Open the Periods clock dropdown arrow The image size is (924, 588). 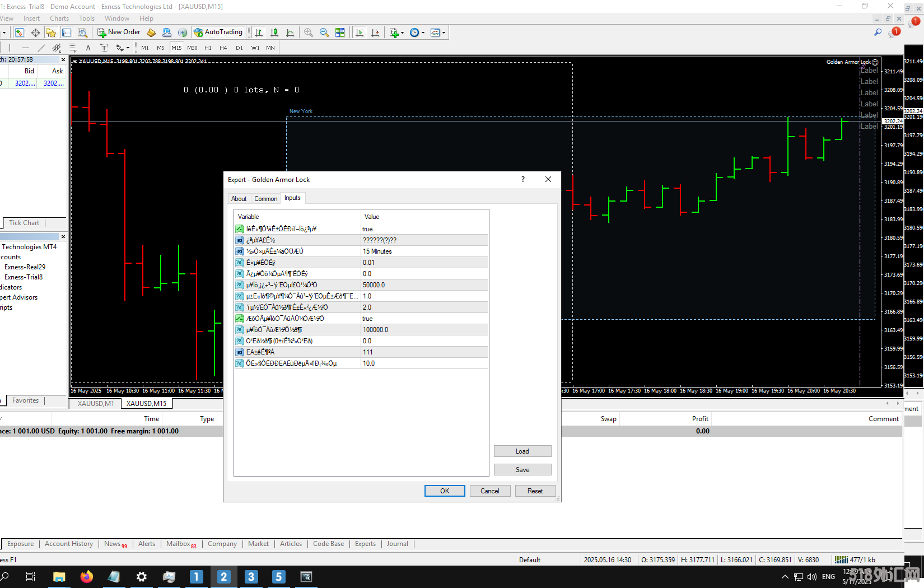pos(423,32)
